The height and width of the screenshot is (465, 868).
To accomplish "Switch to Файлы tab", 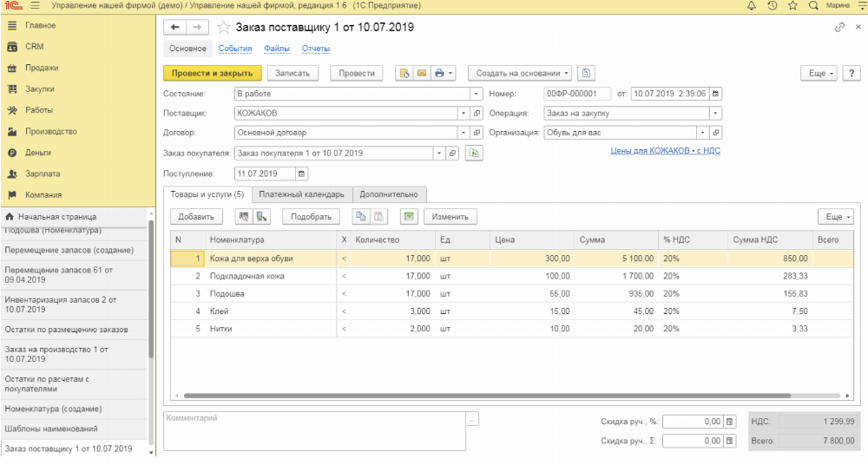I will pyautogui.click(x=277, y=49).
